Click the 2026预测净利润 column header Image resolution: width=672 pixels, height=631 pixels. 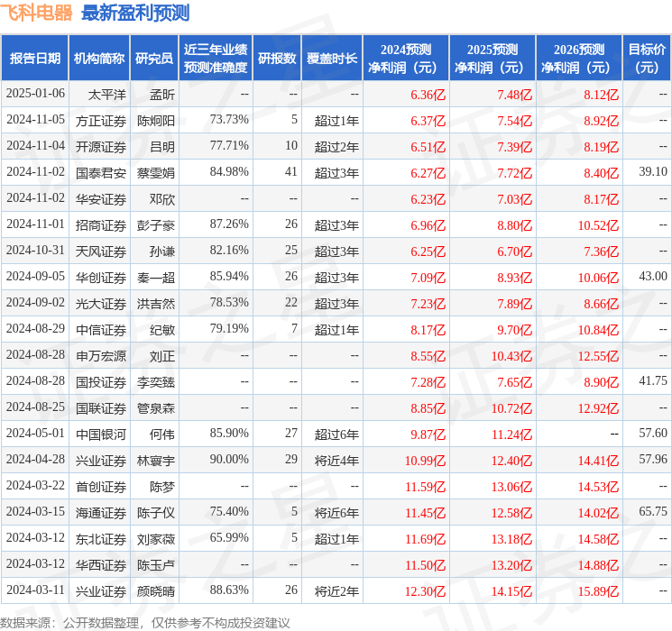(x=579, y=59)
